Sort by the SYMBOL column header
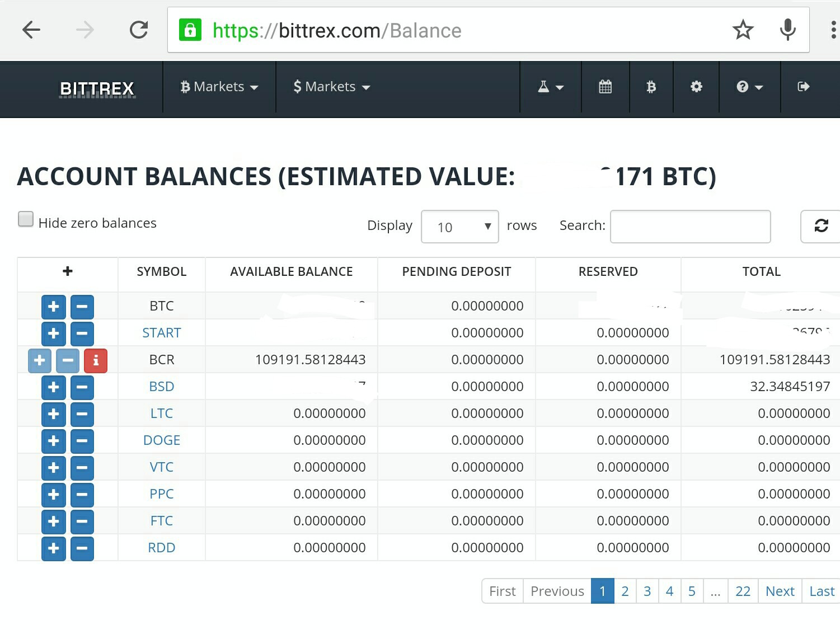The height and width of the screenshot is (639, 840). click(162, 271)
